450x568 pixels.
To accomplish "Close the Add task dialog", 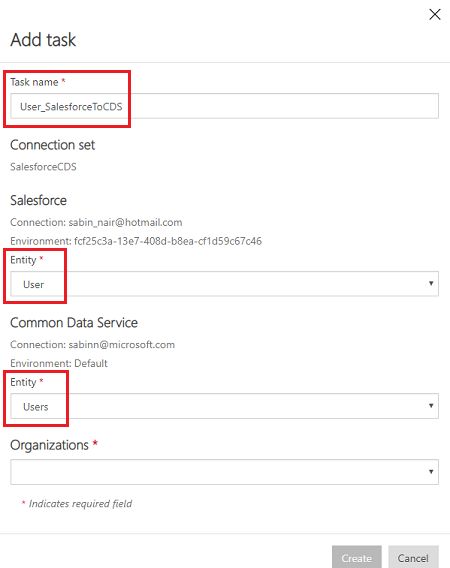I will coord(434,14).
